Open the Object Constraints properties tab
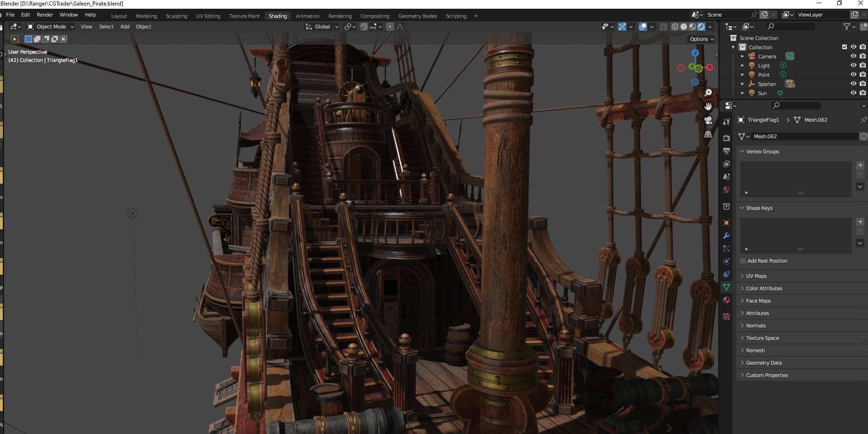The width and height of the screenshot is (868, 434). [726, 274]
